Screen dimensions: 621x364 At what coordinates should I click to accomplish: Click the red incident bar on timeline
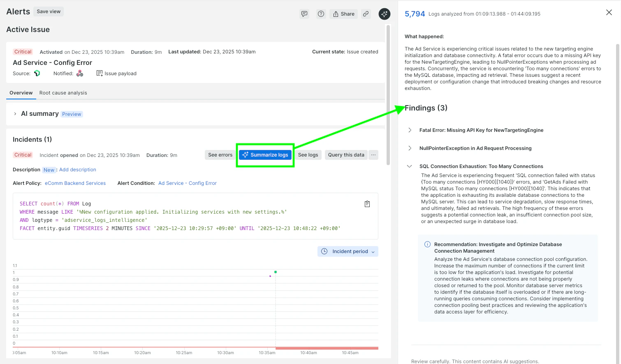(x=327, y=348)
